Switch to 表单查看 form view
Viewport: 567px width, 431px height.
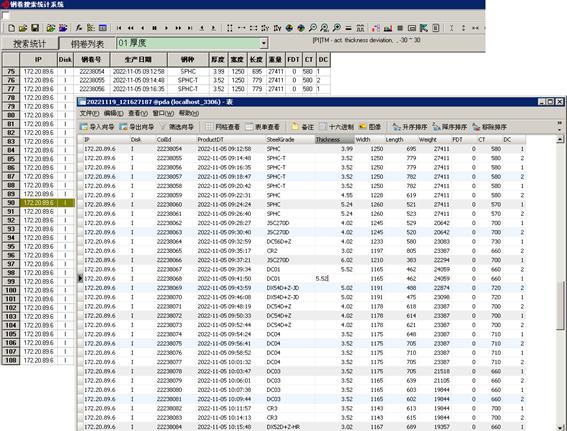[263, 127]
